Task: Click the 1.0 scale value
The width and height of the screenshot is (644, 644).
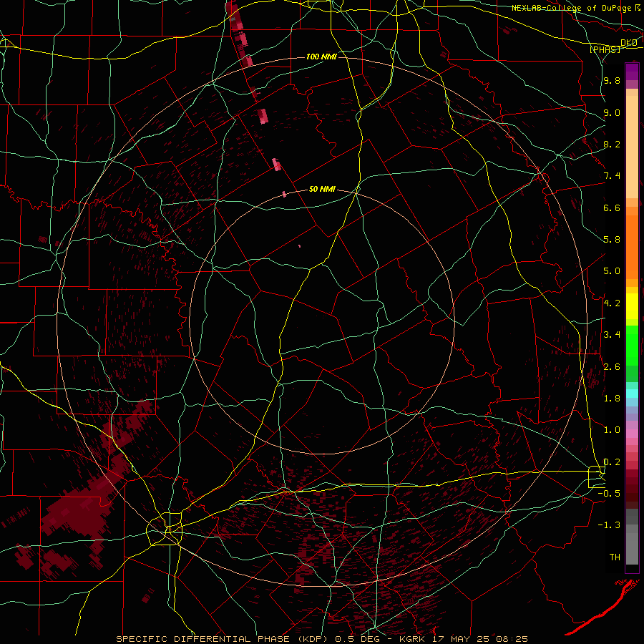Action: [x=612, y=429]
